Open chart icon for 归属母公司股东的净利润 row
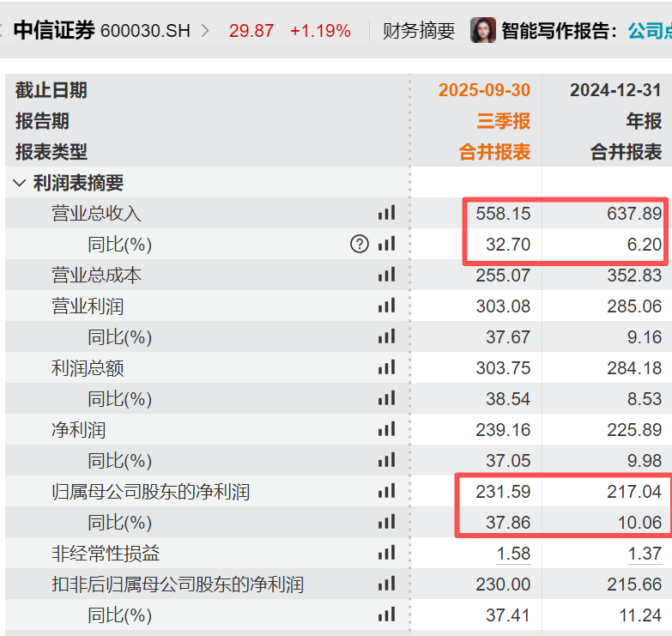This screenshot has width=672, height=636. [x=386, y=491]
